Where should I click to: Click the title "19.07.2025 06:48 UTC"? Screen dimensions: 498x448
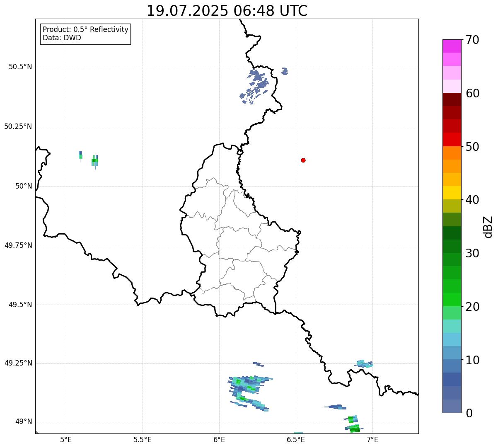point(227,11)
